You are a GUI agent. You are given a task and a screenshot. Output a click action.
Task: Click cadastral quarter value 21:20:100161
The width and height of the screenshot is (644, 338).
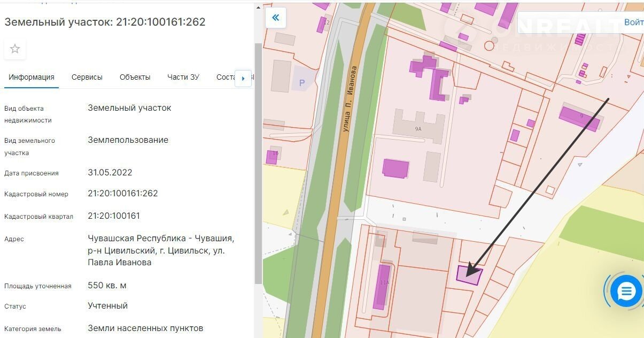coord(114,216)
